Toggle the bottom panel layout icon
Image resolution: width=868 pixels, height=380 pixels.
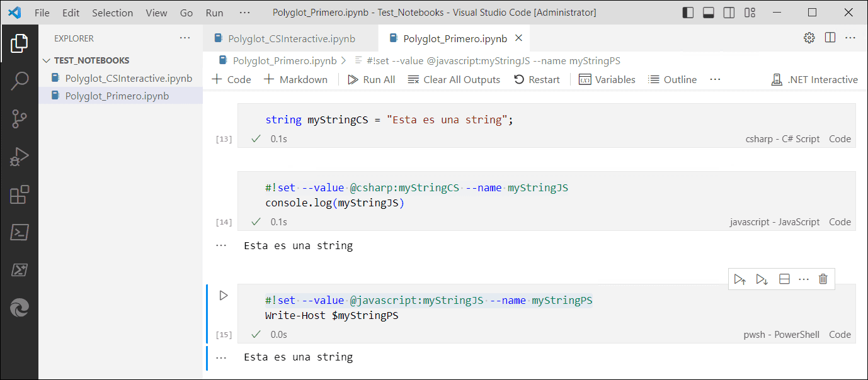click(708, 13)
